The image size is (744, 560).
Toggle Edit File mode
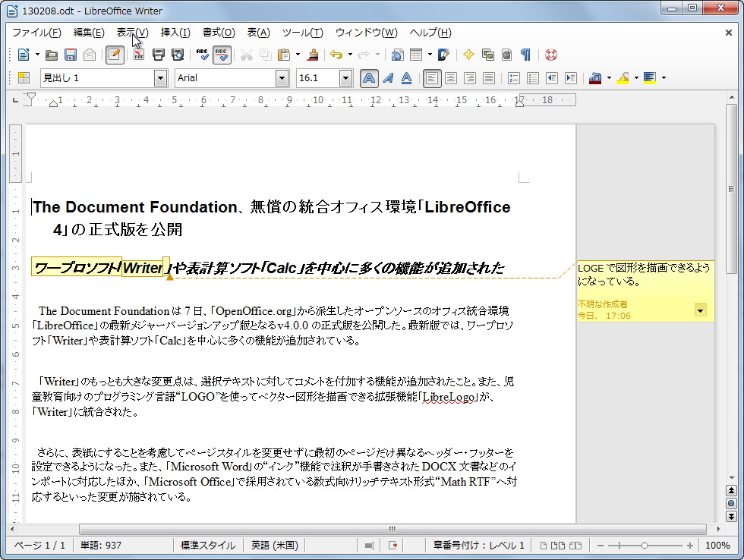pyautogui.click(x=115, y=55)
